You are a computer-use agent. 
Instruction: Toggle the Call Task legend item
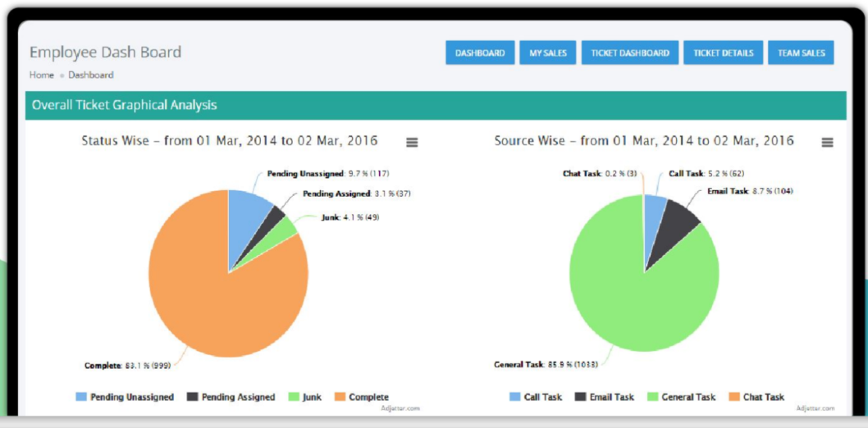point(535,397)
